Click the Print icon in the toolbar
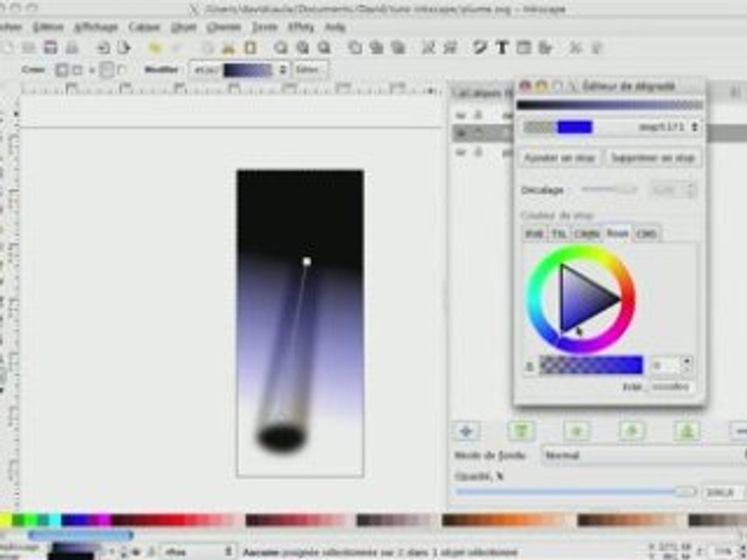The width and height of the screenshot is (747, 560). 72,47
